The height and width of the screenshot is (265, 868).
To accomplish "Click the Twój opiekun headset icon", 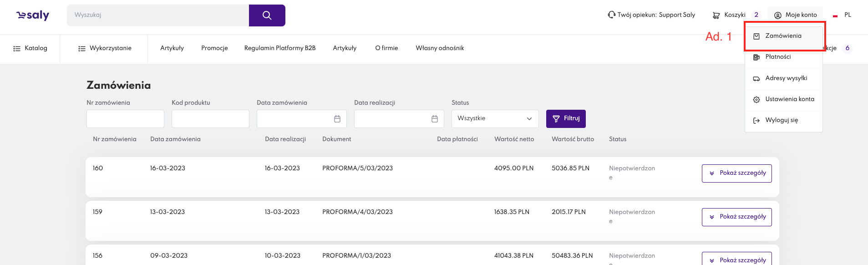I will (x=611, y=15).
